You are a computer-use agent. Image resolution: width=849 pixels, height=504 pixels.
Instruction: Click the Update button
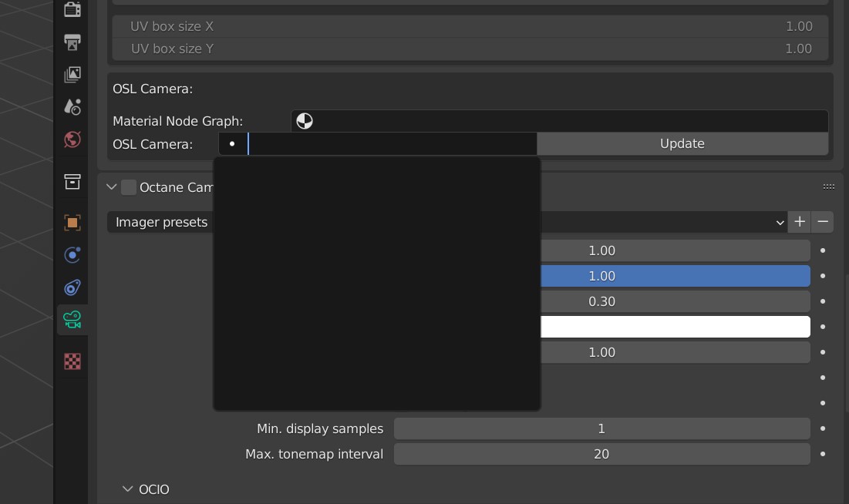(x=682, y=144)
